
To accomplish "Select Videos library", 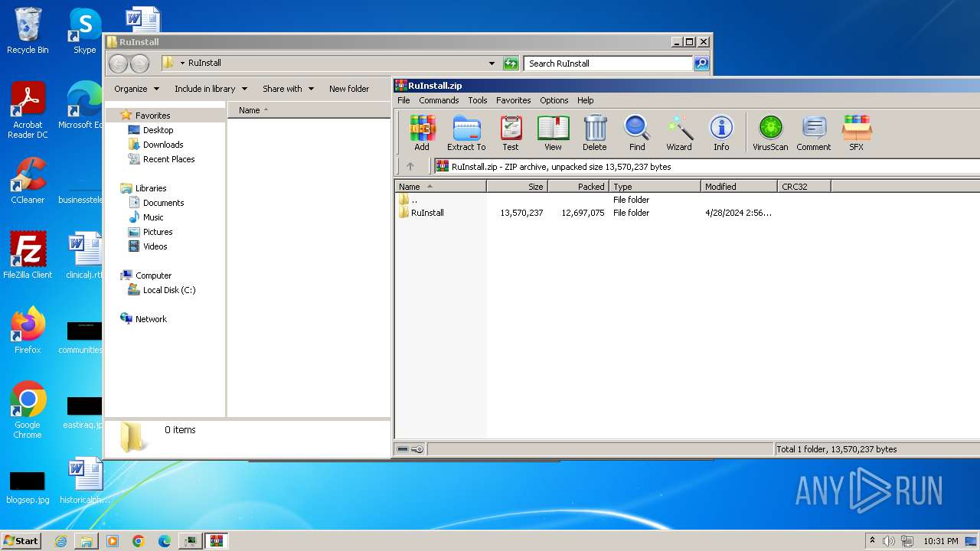I will pyautogui.click(x=155, y=246).
